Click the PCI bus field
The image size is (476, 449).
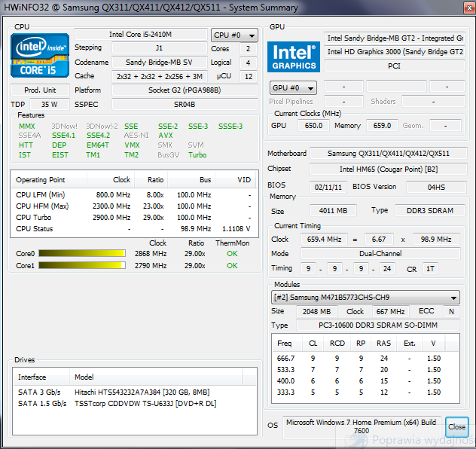pos(395,66)
